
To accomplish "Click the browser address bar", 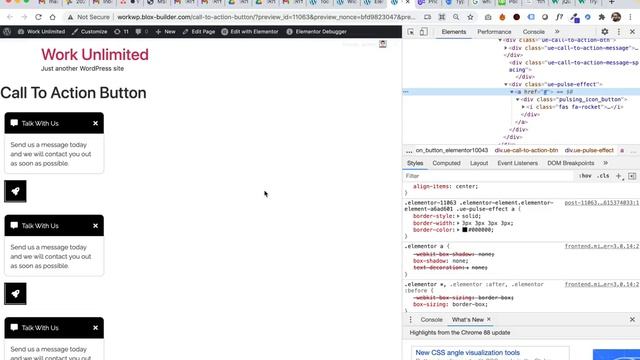I will [265, 17].
